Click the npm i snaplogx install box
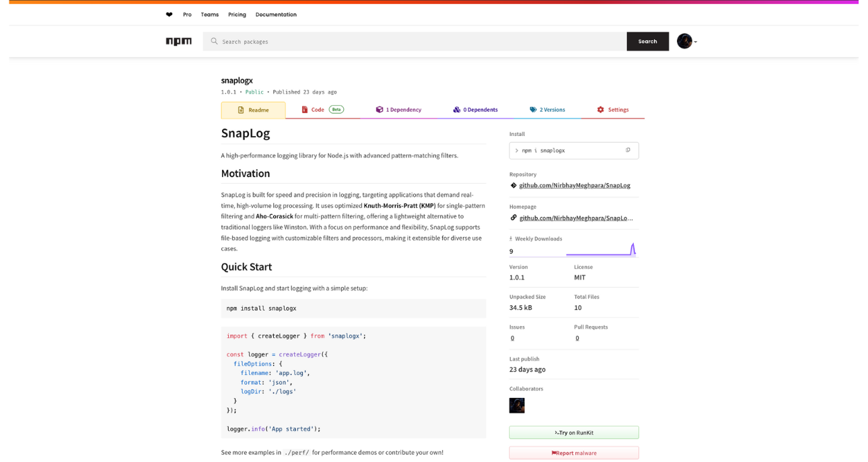868x462 pixels. click(574, 150)
